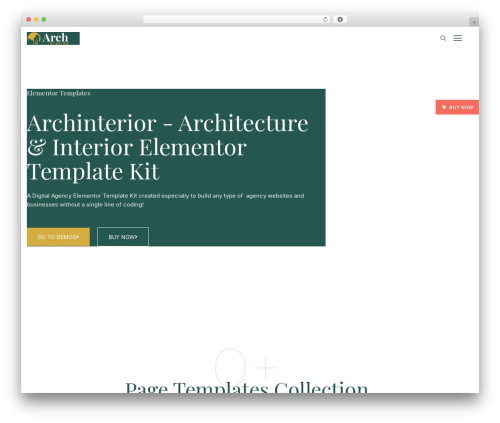Open a new browser tab with plus
500x423 pixels.
coord(474,22)
